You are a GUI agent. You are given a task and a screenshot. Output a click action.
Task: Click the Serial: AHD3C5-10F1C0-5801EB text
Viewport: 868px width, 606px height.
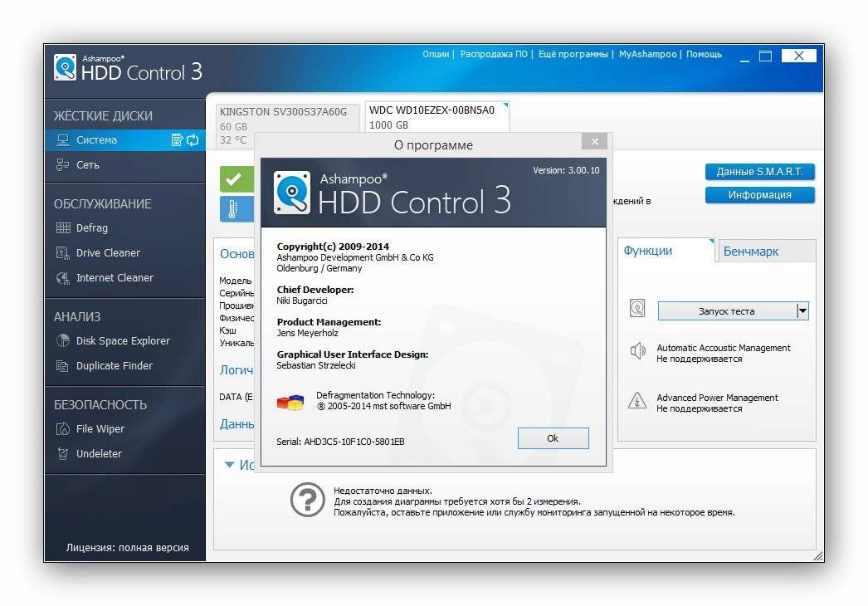click(x=340, y=442)
